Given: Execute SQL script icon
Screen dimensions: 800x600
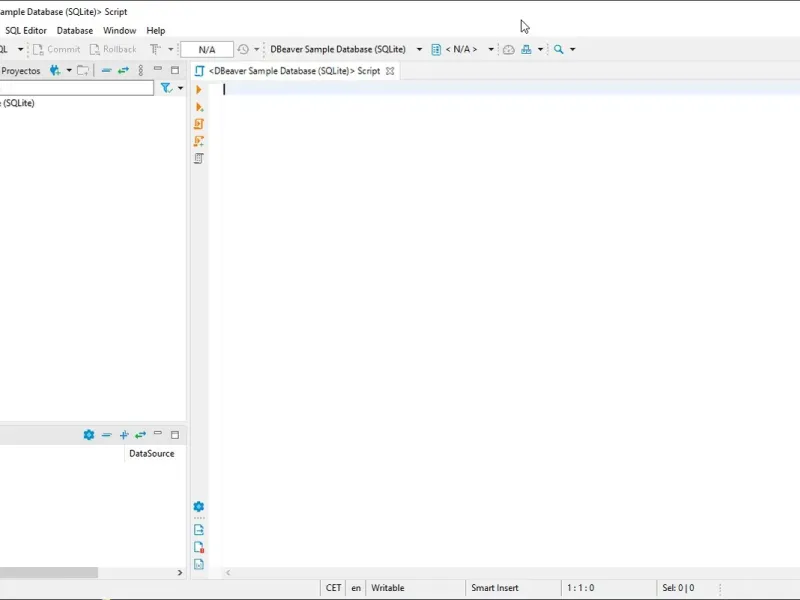Looking at the screenshot, I should click(x=199, y=124).
